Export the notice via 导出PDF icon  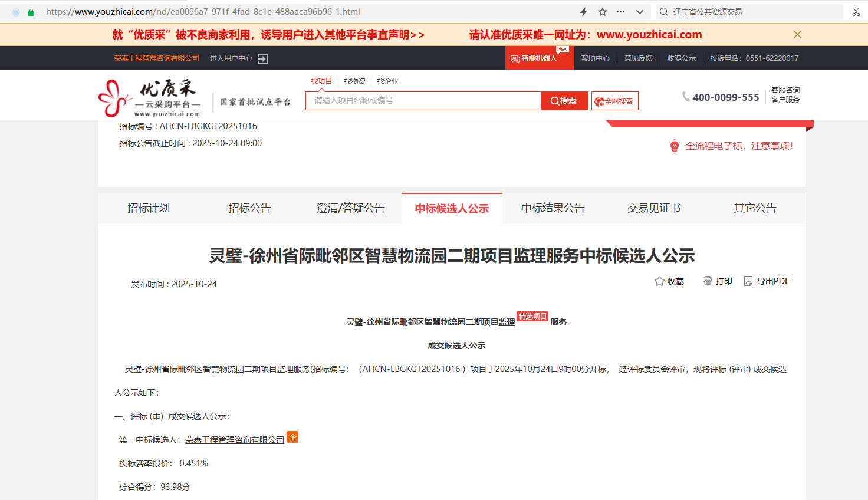coord(748,281)
